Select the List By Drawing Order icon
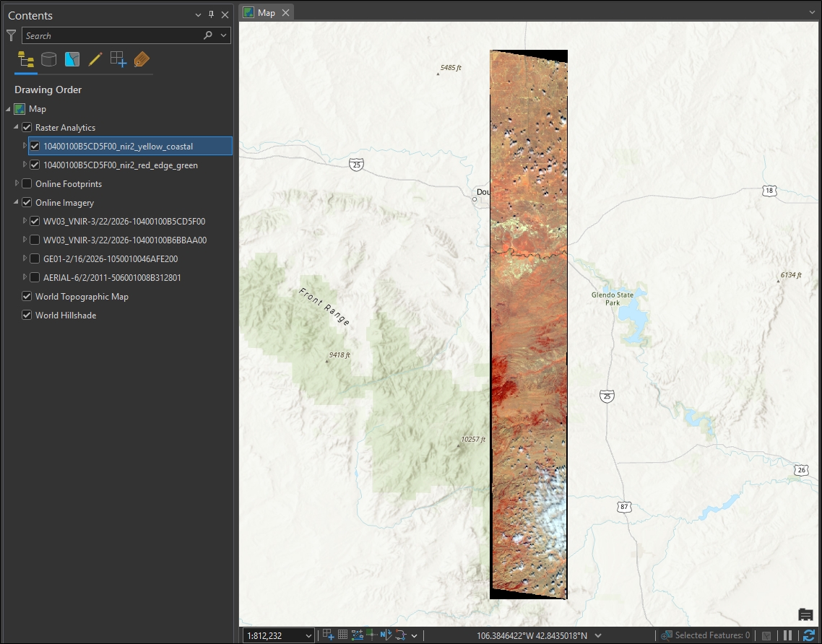822x644 pixels. pos(26,60)
